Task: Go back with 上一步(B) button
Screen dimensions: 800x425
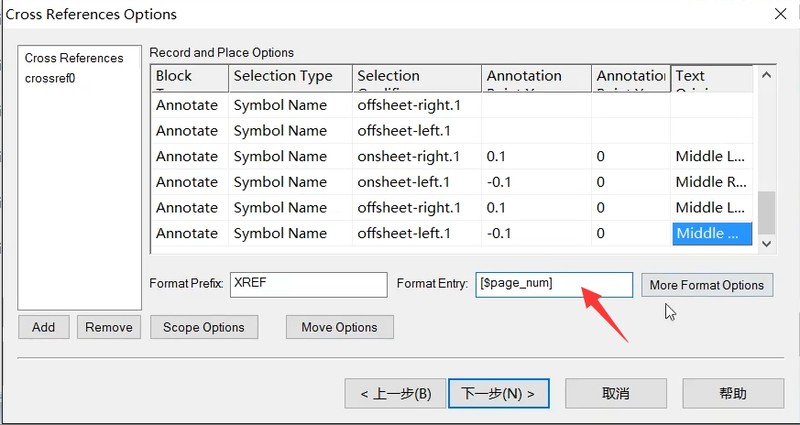Action: coord(395,393)
